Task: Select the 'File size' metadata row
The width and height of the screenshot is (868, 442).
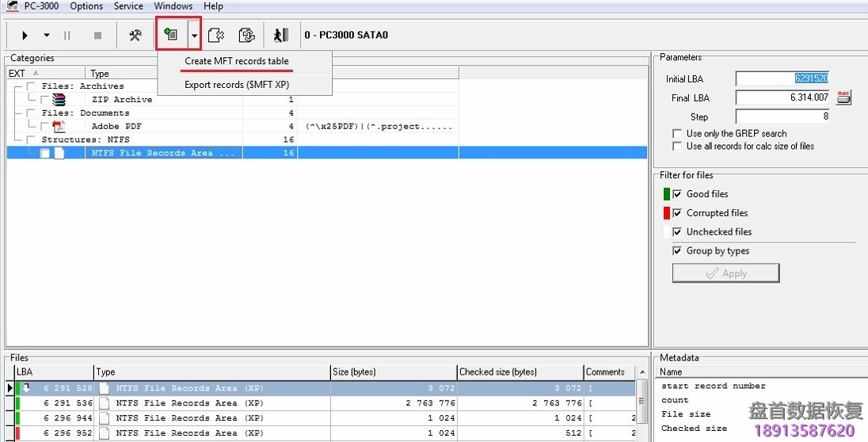Action: [686, 414]
